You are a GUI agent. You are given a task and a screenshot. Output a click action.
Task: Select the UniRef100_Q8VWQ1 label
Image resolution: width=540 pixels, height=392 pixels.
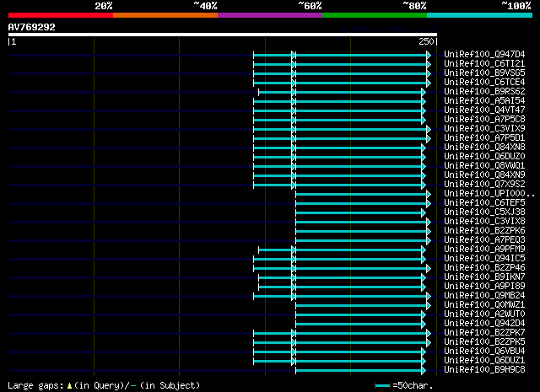484,166
